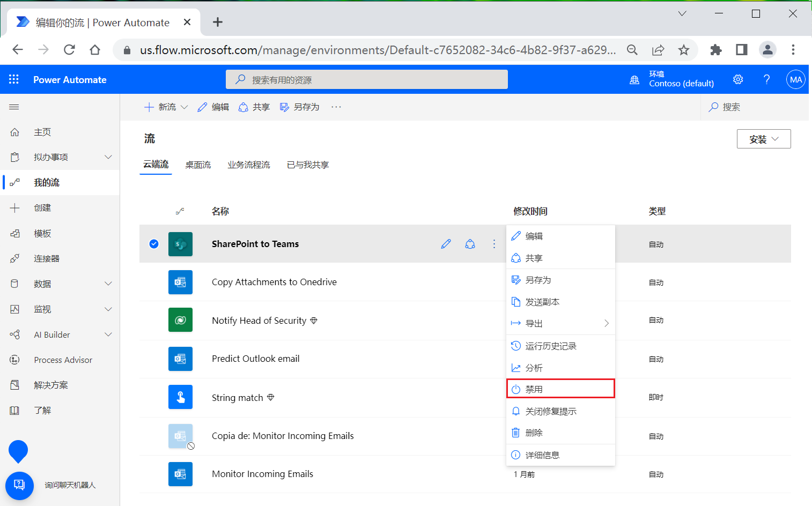This screenshot has width=812, height=506.
Task: Click the 搜索有用的资源 search box
Action: point(367,79)
